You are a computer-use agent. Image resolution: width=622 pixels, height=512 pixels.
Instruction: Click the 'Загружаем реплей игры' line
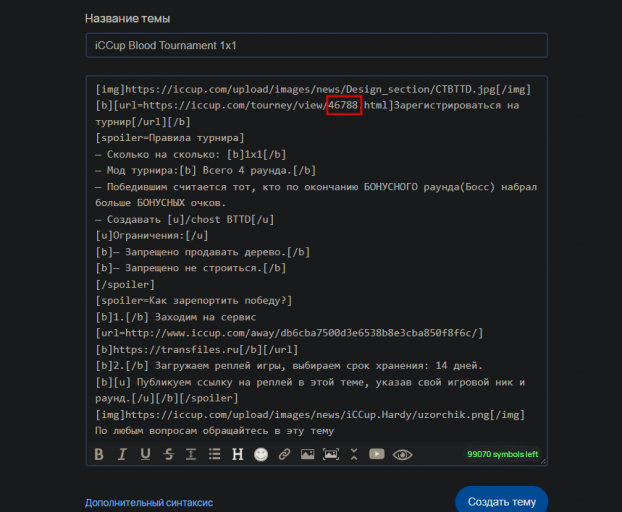[x=289, y=366]
